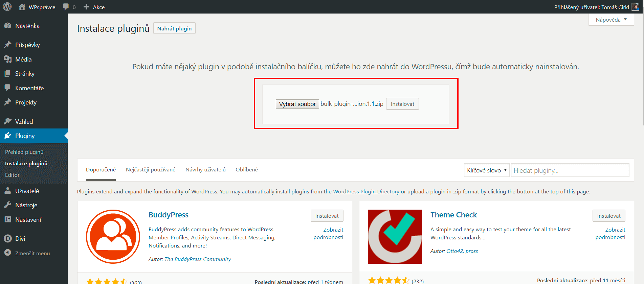Open the comments bubble icon in admin bar
This screenshot has height=284, width=644.
(66, 7)
